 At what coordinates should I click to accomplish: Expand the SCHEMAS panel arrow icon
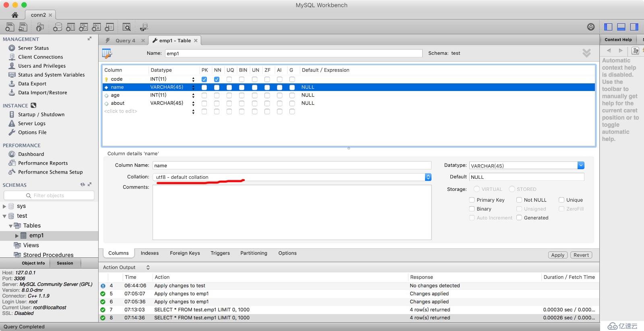click(x=89, y=184)
